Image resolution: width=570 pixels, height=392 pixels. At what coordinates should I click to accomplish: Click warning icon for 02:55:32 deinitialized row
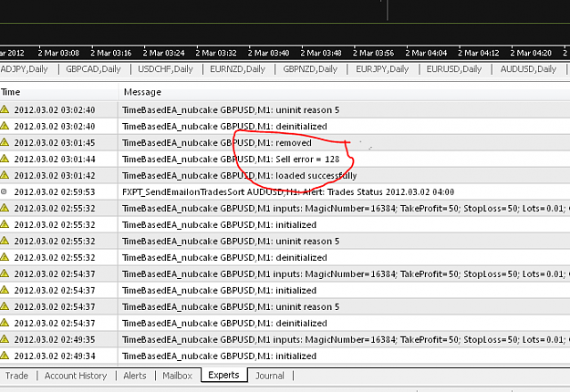(5, 257)
